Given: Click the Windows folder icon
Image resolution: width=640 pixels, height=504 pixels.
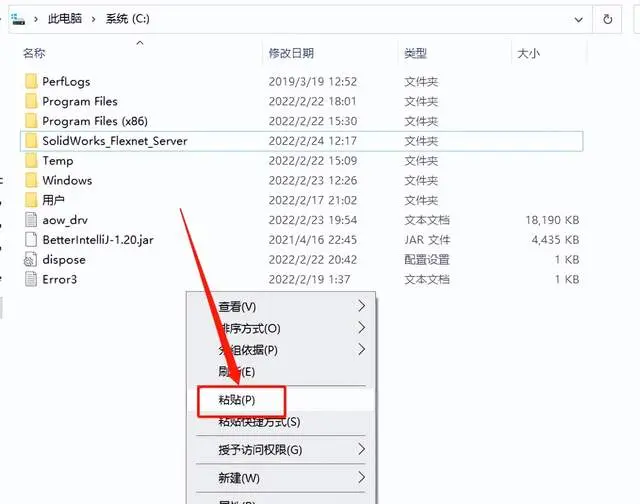Looking at the screenshot, I should pos(31,180).
